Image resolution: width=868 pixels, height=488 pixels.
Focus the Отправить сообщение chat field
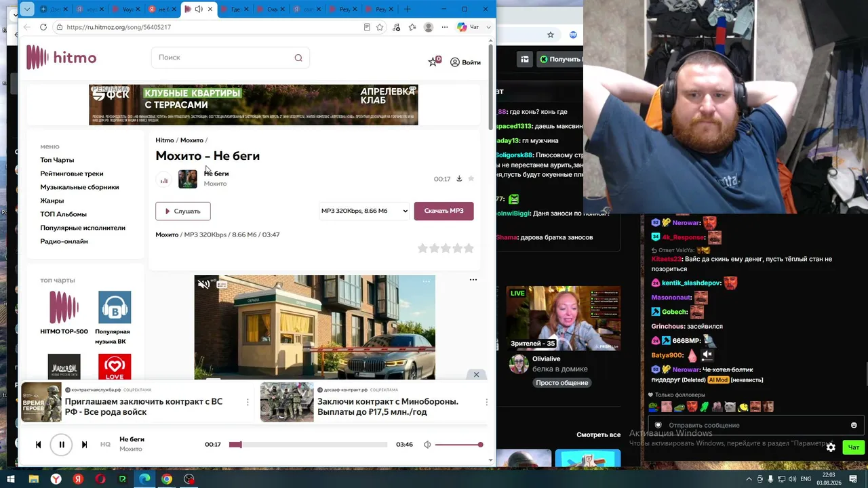[x=756, y=426]
